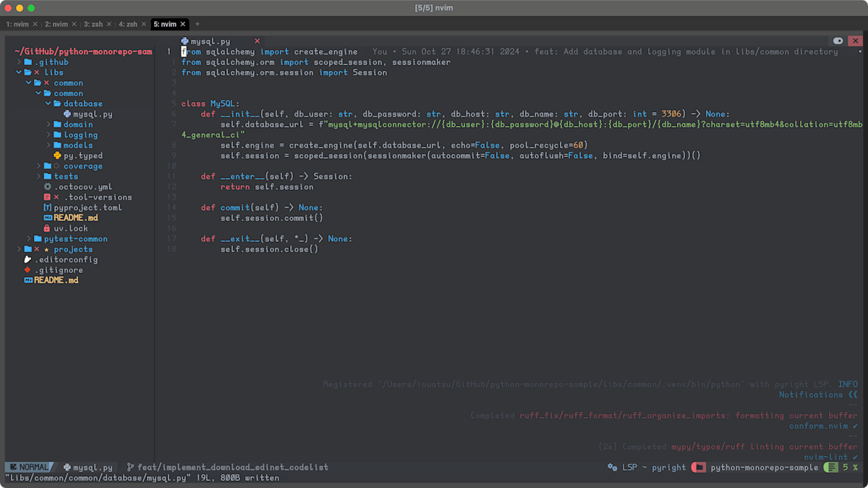Click the LSP gears icon in statusline
This screenshot has width=868, height=488.
click(x=613, y=467)
